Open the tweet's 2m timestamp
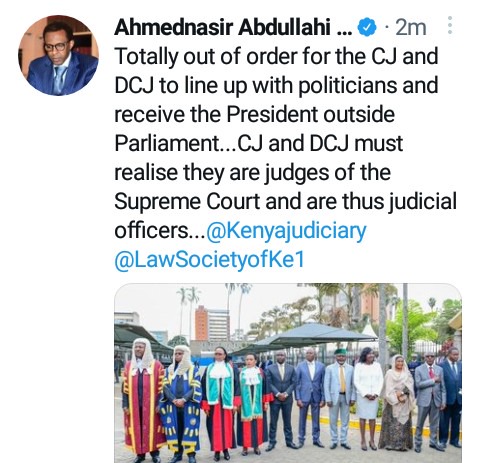The width and height of the screenshot is (480, 463). pyautogui.click(x=411, y=27)
